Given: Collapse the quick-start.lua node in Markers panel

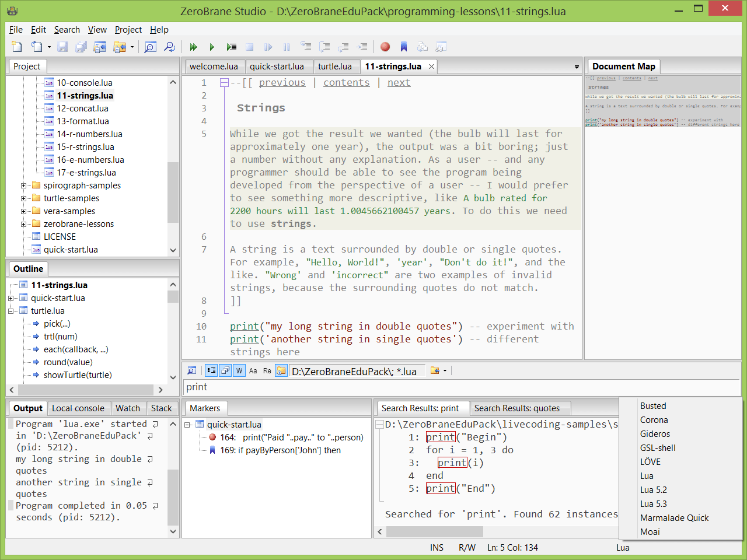Looking at the screenshot, I should (187, 424).
